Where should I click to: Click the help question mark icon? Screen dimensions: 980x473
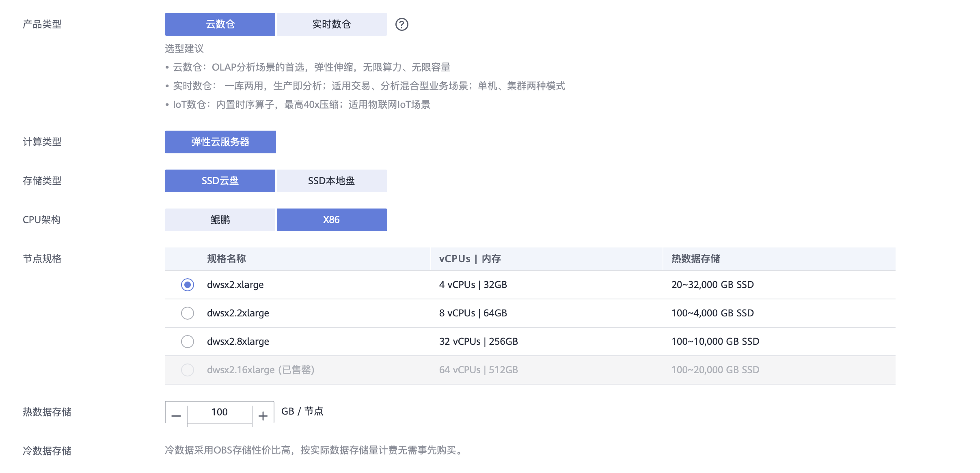[x=401, y=24]
